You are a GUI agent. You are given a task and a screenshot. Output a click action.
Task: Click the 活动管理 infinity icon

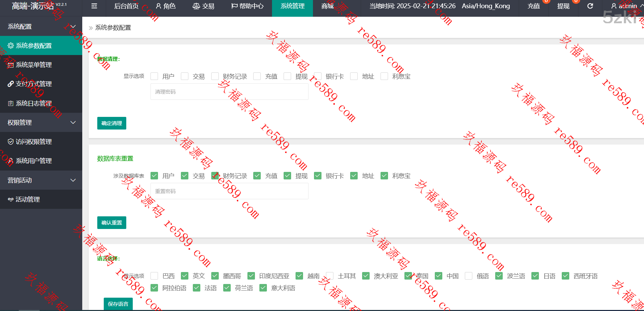pyautogui.click(x=11, y=200)
